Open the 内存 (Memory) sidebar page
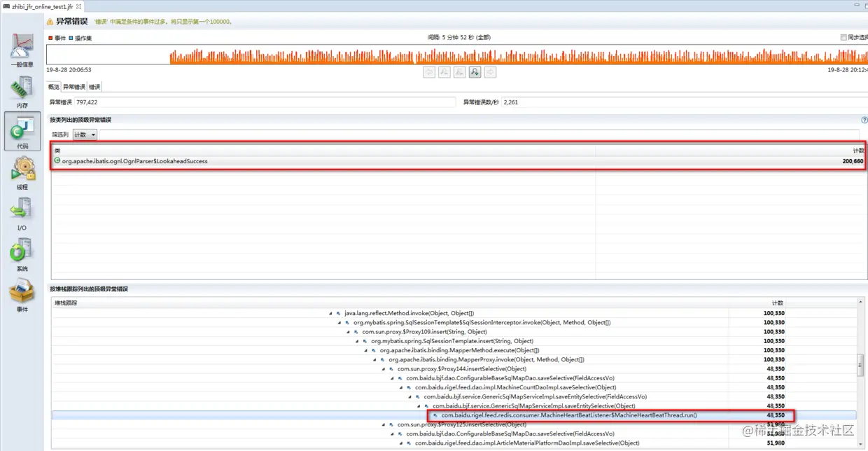Image resolution: width=868 pixels, height=451 pixels. 22,90
